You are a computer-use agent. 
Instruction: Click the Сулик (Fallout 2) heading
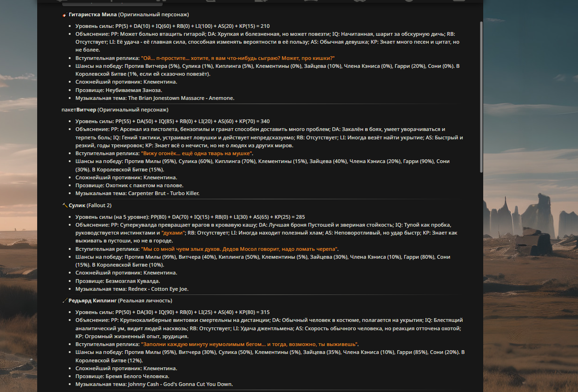click(x=90, y=205)
